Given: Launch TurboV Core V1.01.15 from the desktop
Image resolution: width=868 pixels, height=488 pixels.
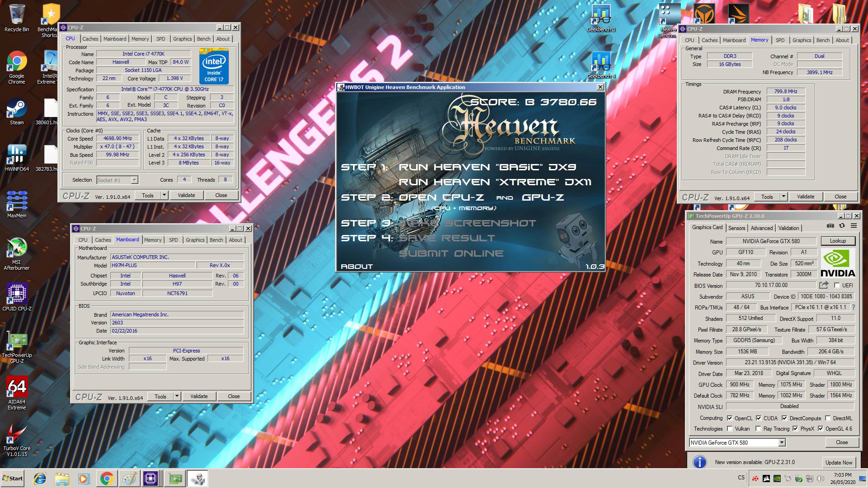Looking at the screenshot, I should pyautogui.click(x=17, y=441).
